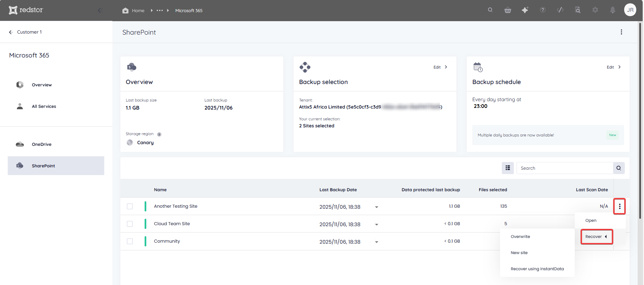Click the 23:00 schedule time

[x=480, y=106]
